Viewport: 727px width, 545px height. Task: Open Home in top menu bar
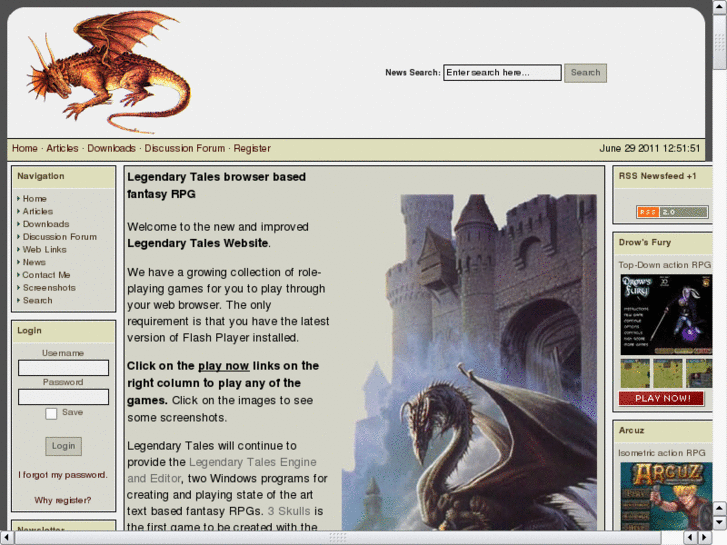pos(25,148)
